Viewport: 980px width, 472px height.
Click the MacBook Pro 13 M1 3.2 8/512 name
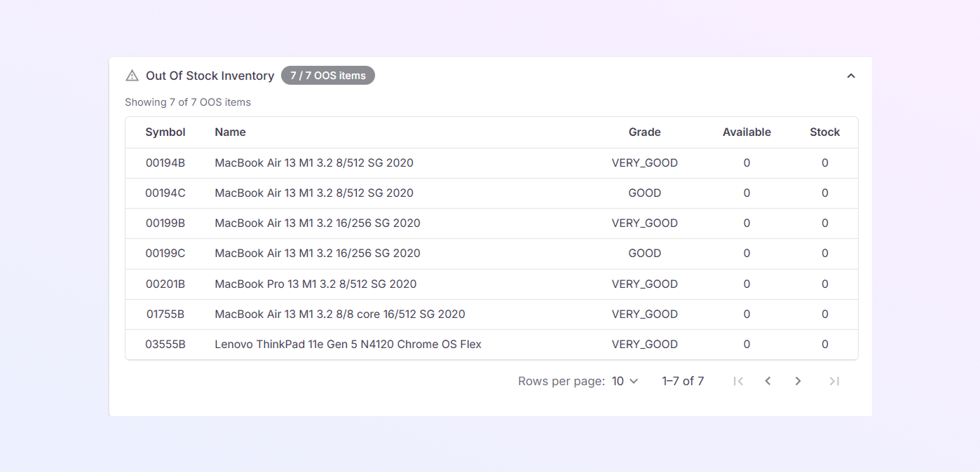(x=315, y=284)
